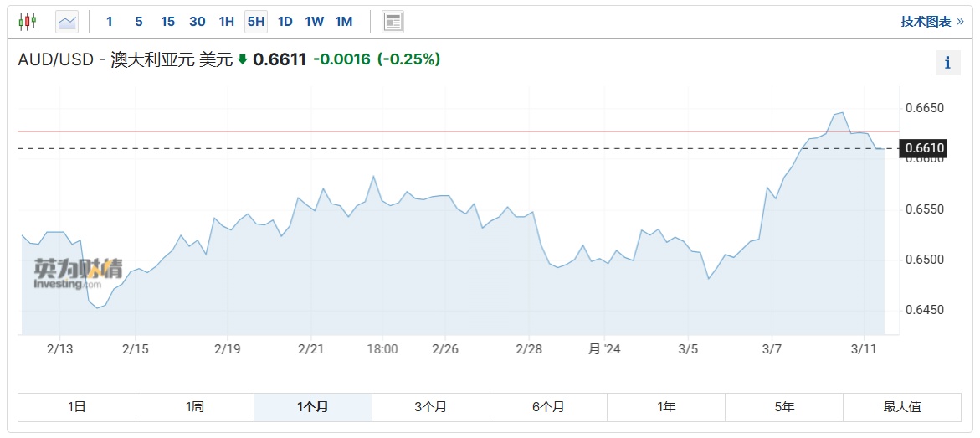The image size is (980, 438).
Task: Open the news/table layout icon
Action: 393,22
